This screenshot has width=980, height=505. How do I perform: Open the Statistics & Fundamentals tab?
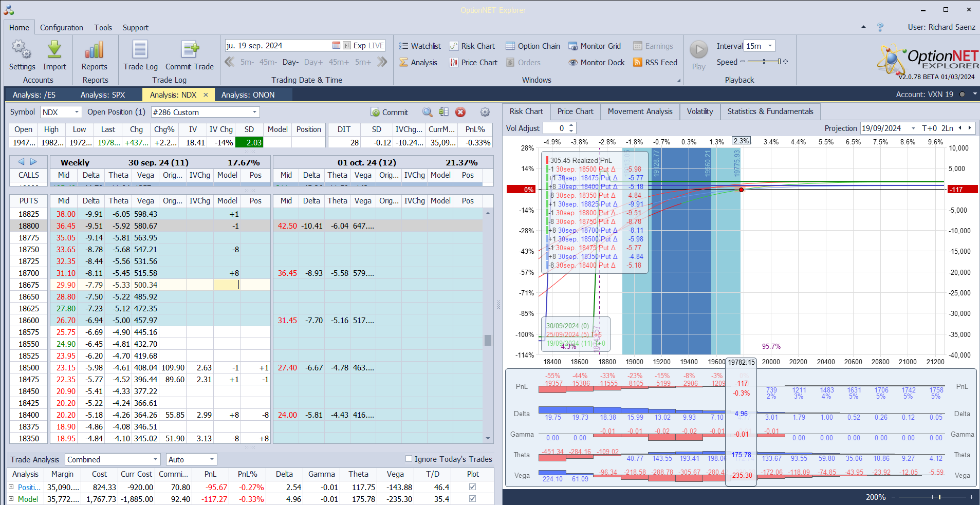tap(770, 111)
